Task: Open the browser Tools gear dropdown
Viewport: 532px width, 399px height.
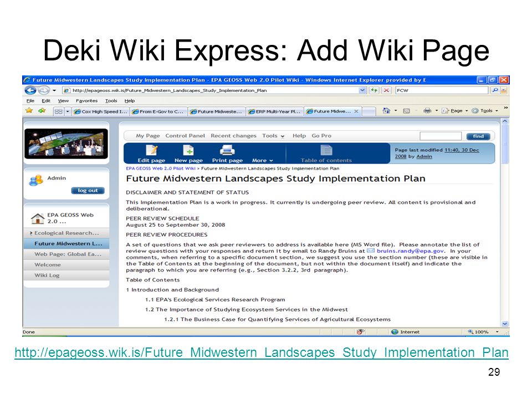Action: (x=485, y=111)
